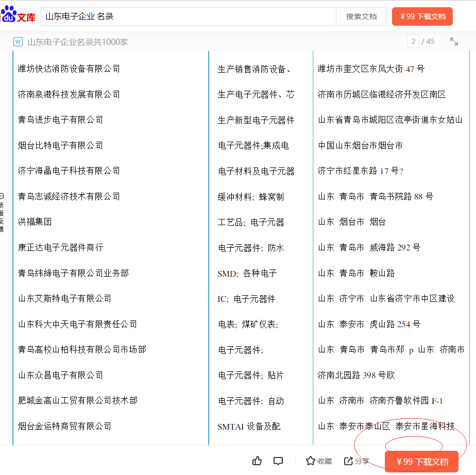Screen dimensions: 476x475
Task: Open the feedback tab on left edge
Action: pos(2,212)
